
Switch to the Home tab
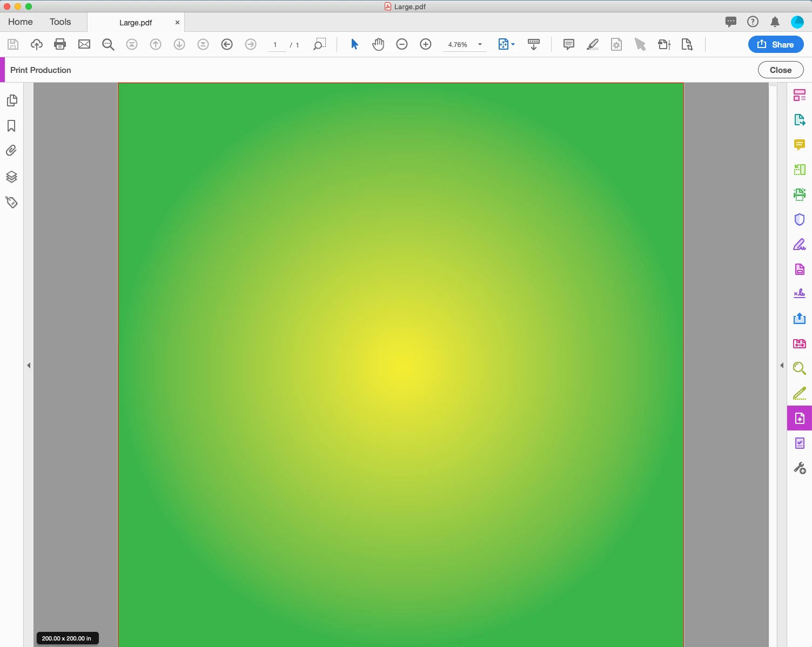pos(21,22)
